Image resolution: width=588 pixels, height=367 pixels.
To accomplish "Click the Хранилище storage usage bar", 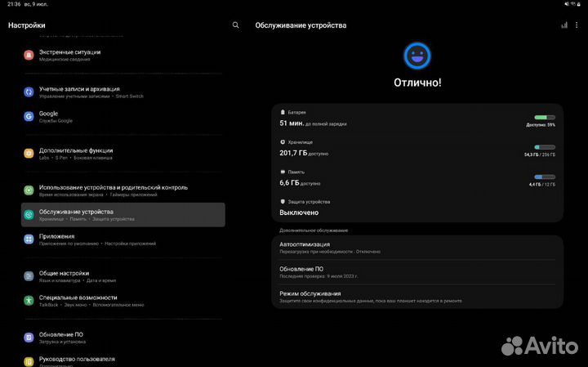I will (x=544, y=147).
